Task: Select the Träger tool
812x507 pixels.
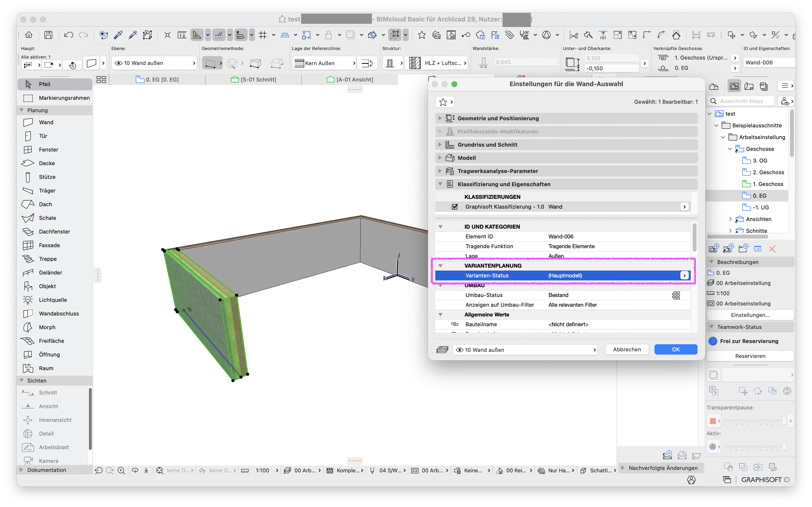Action: pos(55,191)
